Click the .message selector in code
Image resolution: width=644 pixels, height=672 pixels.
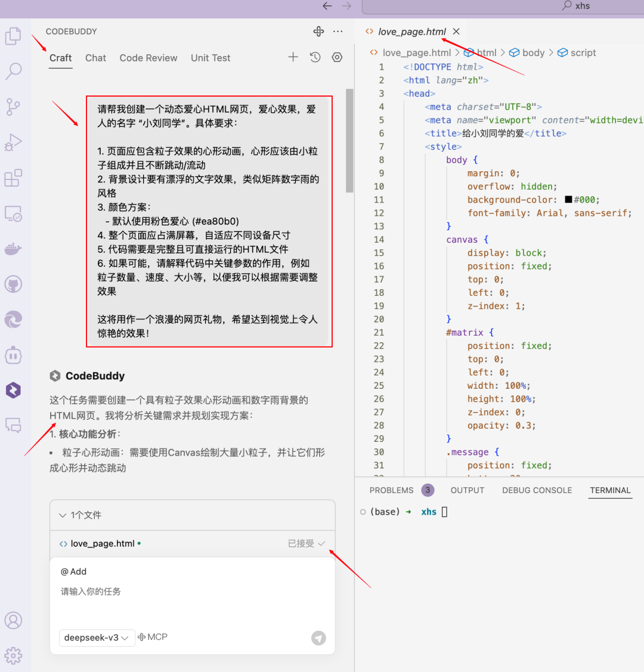(467, 452)
